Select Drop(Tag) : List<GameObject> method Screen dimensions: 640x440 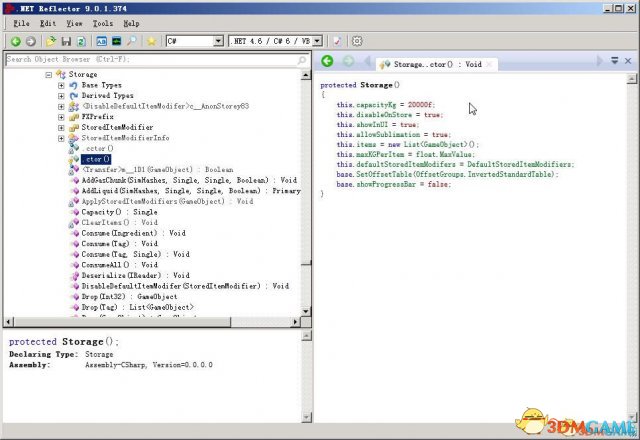pyautogui.click(x=138, y=307)
